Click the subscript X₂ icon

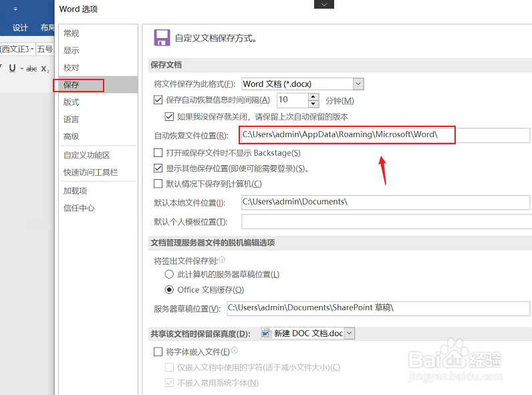[45, 69]
